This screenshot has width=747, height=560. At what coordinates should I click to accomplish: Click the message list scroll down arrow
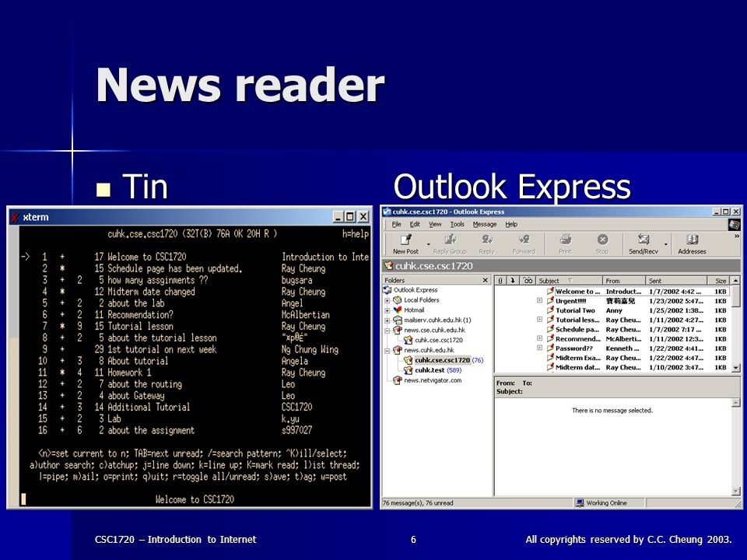(735, 368)
